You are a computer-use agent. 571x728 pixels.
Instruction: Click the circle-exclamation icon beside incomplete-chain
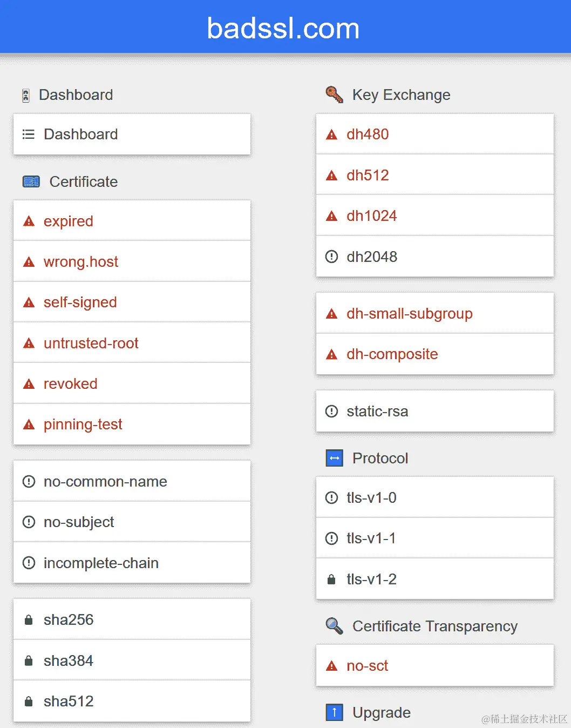29,563
